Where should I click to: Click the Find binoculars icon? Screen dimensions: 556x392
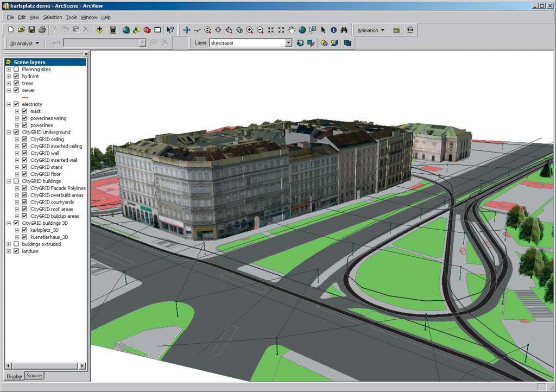344,30
